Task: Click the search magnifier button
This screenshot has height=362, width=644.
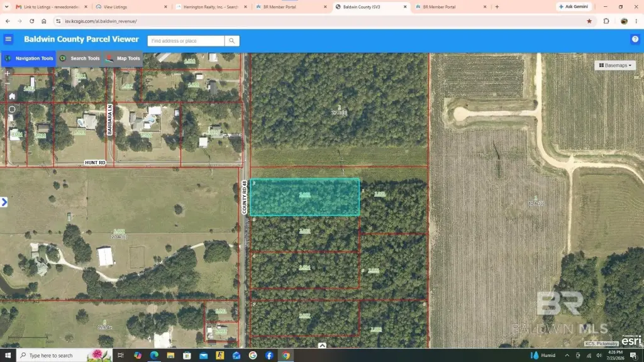Action: coord(232,41)
